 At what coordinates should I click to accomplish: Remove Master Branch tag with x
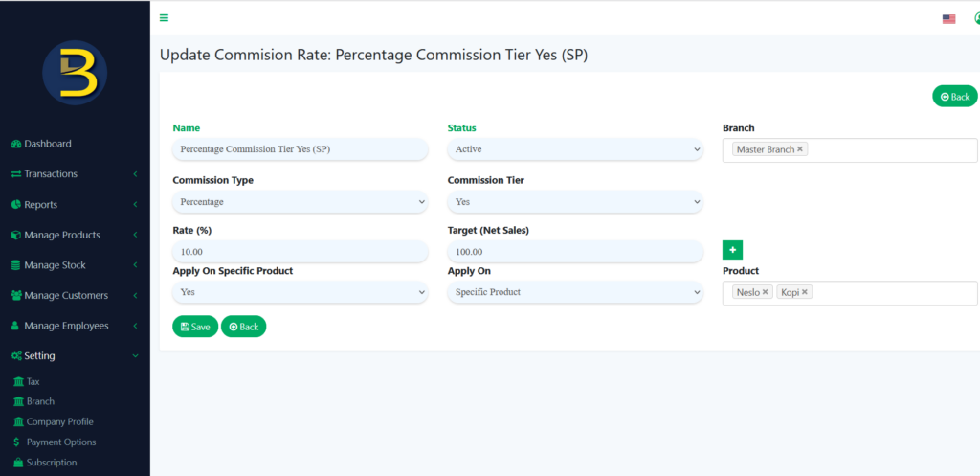pos(800,149)
